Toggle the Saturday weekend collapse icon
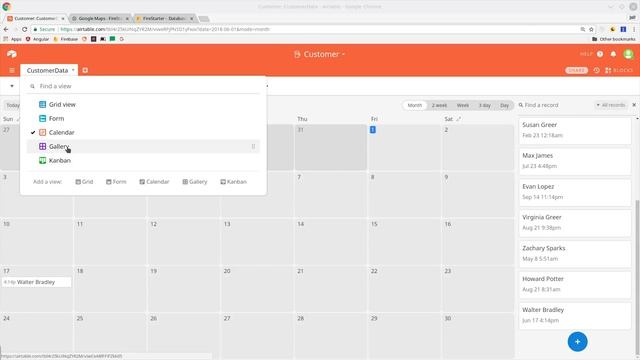The image size is (640, 360). (458, 119)
